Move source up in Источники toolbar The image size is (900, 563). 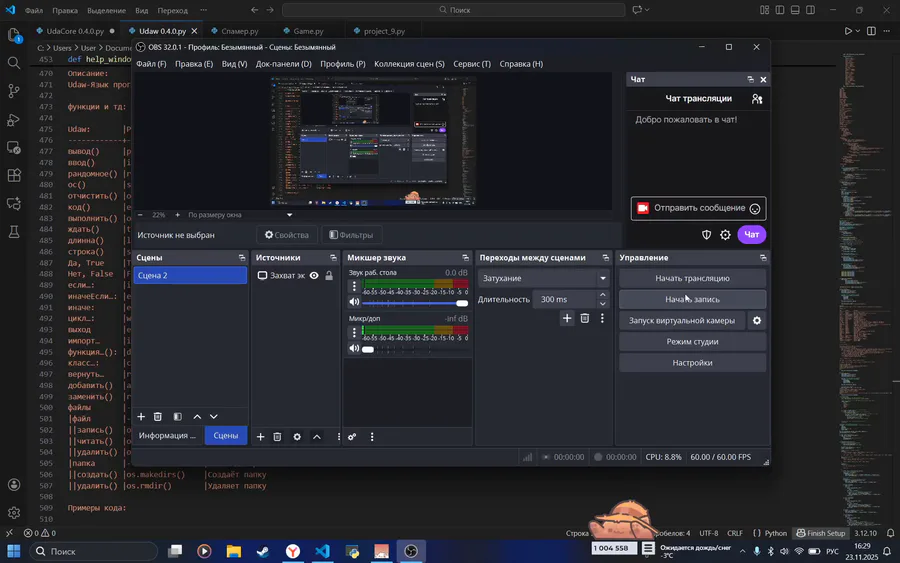click(317, 437)
